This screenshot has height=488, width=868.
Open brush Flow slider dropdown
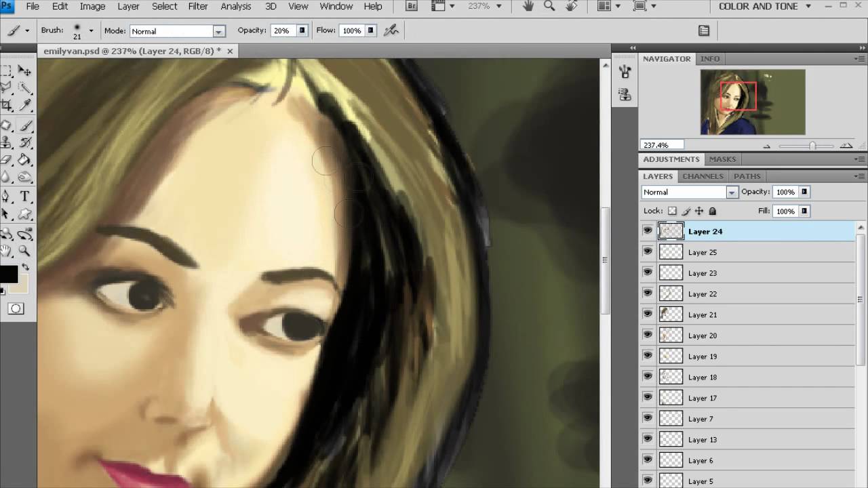372,30
